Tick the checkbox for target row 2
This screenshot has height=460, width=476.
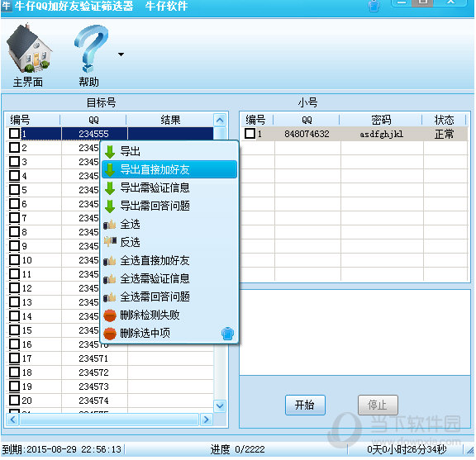14,148
